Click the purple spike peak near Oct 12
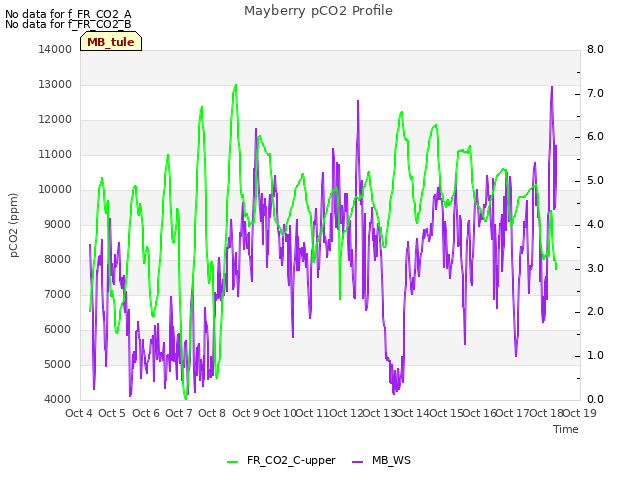 358,101
